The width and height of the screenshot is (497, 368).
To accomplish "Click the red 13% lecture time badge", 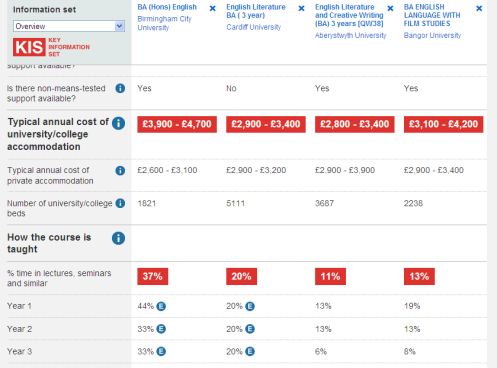I will pyautogui.click(x=419, y=276).
